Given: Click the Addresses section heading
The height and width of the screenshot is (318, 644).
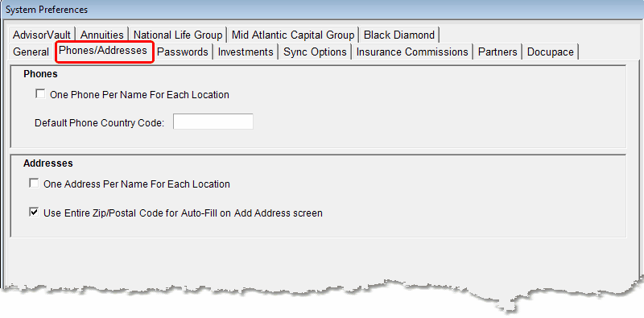Looking at the screenshot, I should point(48,163).
